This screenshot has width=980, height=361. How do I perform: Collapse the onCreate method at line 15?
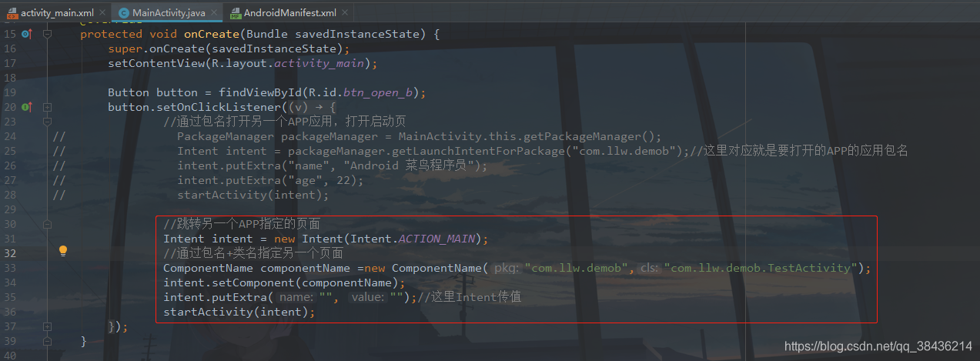coord(47,34)
